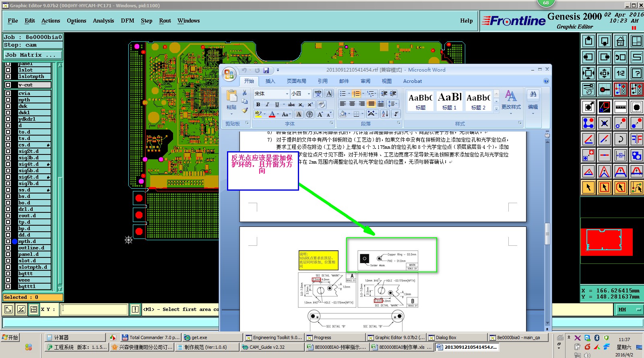Open the Actions menu in Graphic Editor

click(51, 21)
